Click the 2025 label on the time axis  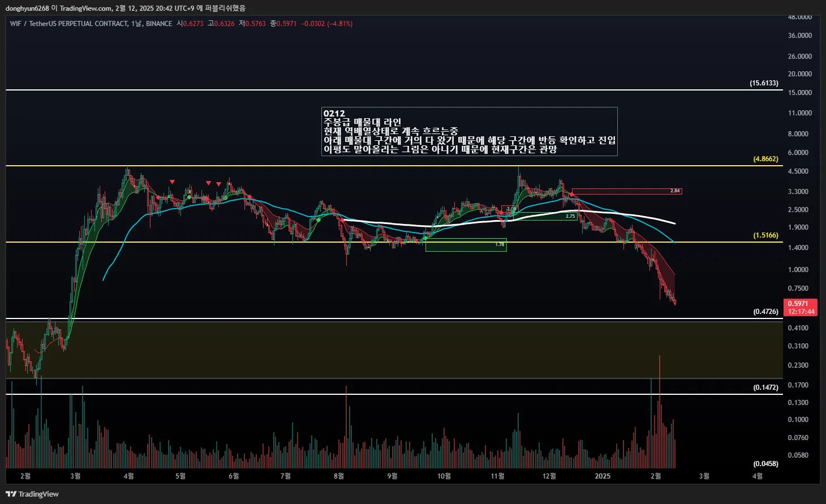pyautogui.click(x=603, y=476)
